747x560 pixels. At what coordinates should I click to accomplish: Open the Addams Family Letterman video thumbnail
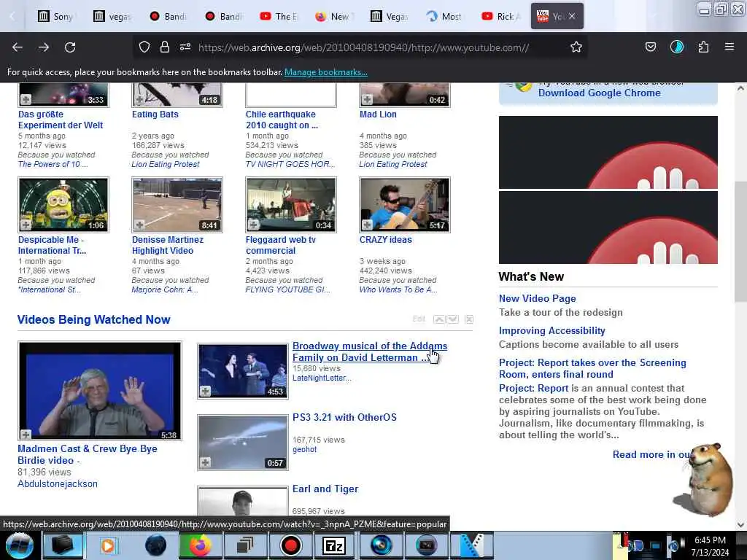point(243,371)
